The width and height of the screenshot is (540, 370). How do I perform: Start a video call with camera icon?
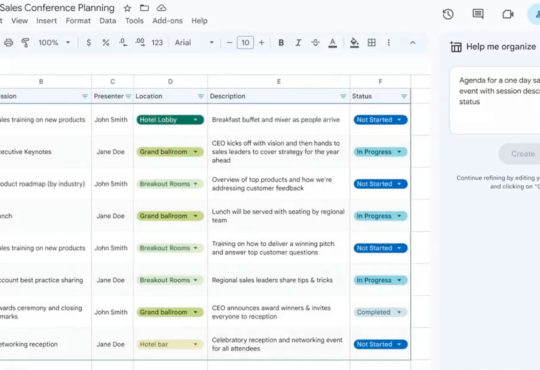[508, 14]
